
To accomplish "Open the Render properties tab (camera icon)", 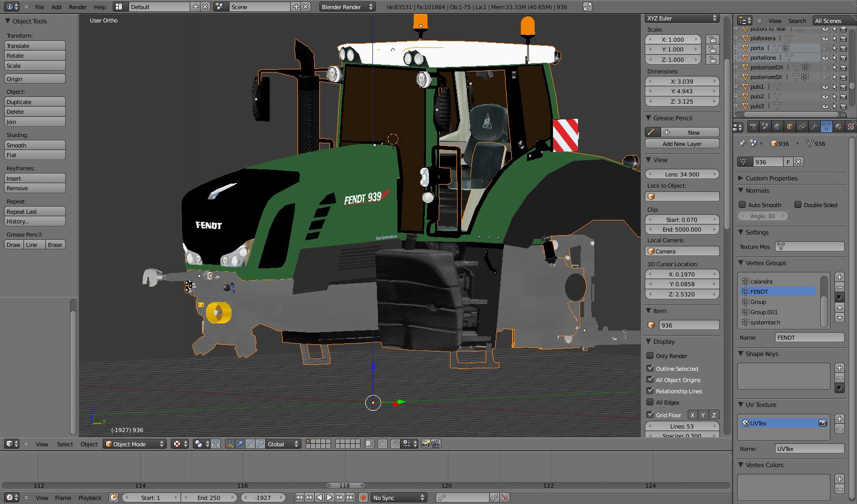I will 753,127.
